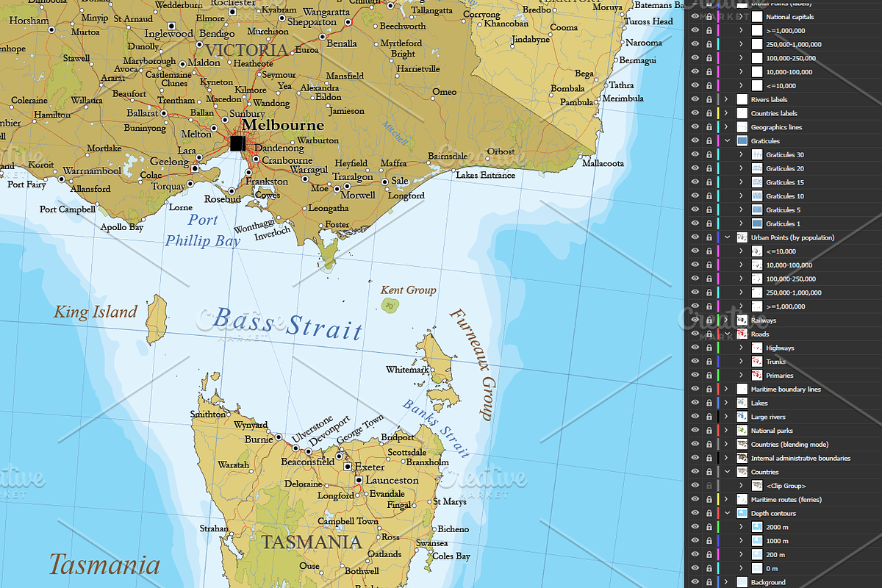882x588 pixels.
Task: Toggle lock for Primaries sublayer
Action: [709, 376]
